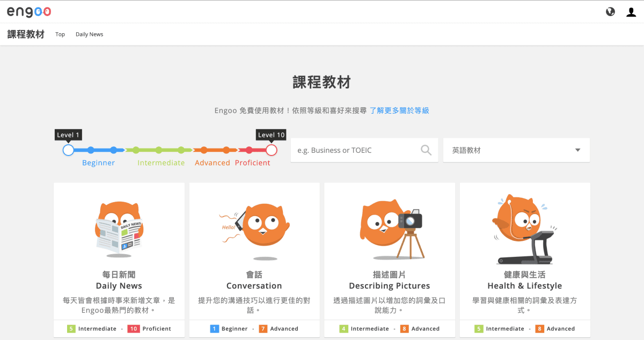Screen dimensions: 644x340
Task: Click the Describing Pictures card description text
Action: tap(390, 305)
